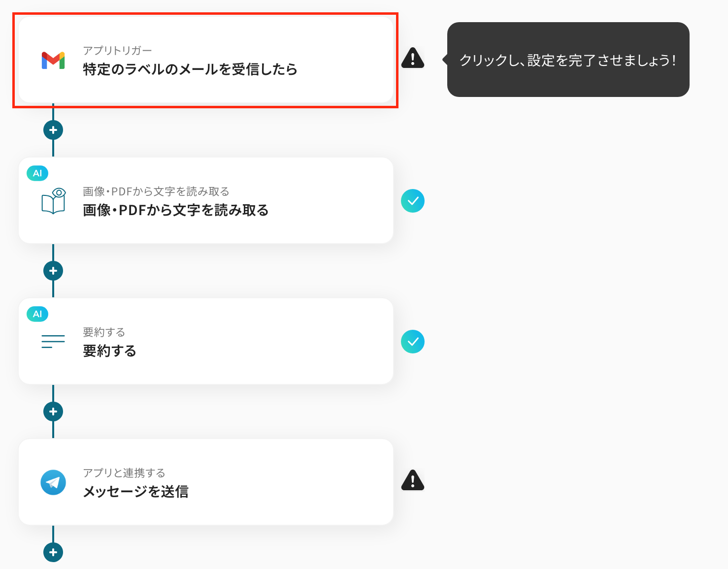Click the 特定のラベルのメールを受信したら title text

(190, 69)
